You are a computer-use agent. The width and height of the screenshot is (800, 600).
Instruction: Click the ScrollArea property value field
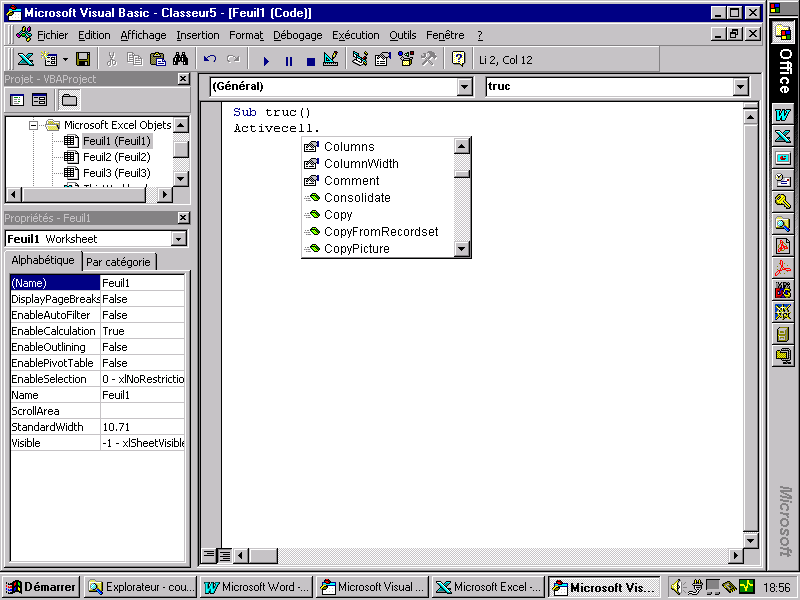pyautogui.click(x=142, y=411)
